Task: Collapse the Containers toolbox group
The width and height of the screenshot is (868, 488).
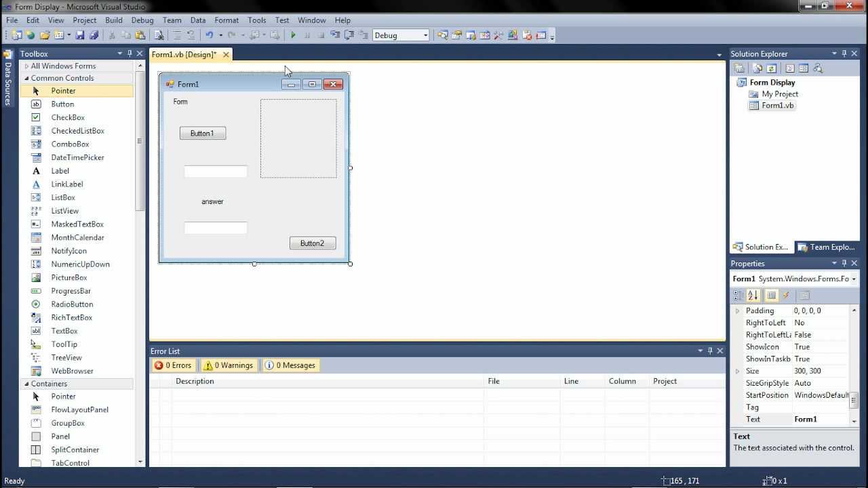Action: click(26, 384)
